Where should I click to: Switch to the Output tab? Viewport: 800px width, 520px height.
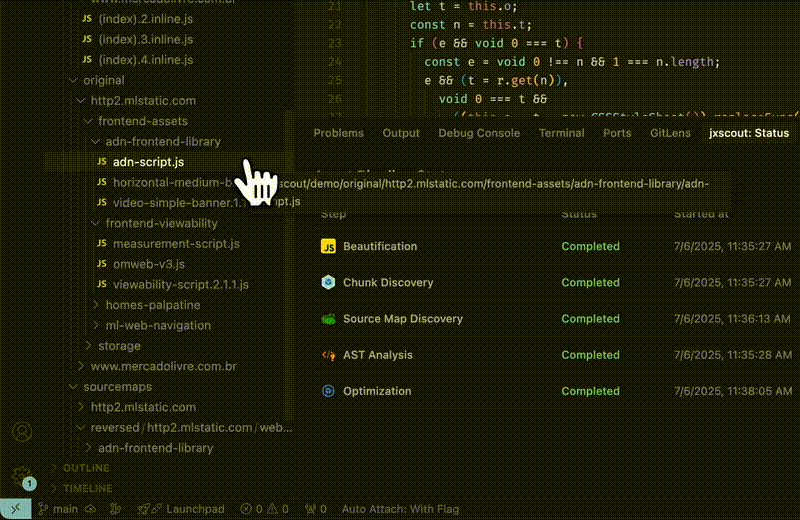click(x=401, y=133)
